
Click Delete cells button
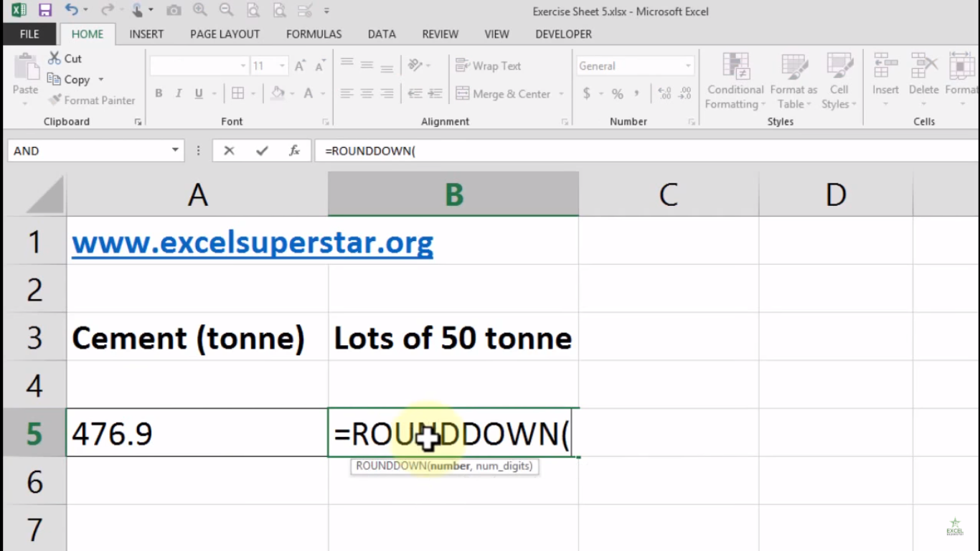(x=923, y=80)
